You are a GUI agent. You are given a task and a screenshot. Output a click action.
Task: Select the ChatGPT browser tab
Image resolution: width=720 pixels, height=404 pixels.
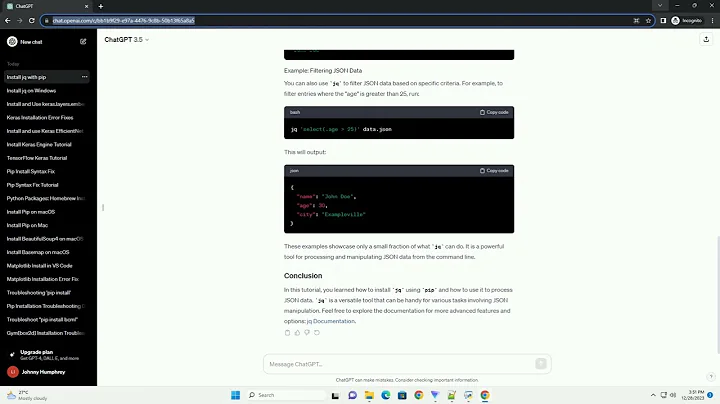46,6
